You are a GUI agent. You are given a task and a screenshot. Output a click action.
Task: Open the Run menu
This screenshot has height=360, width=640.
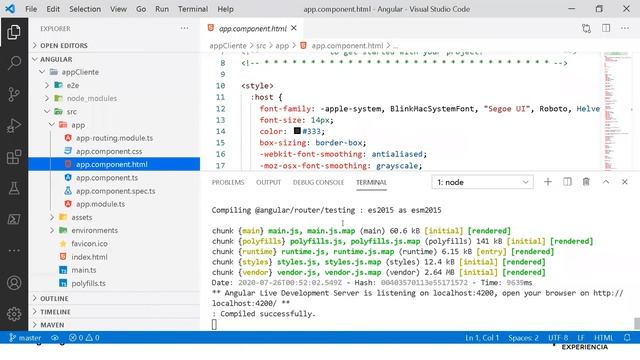(x=162, y=9)
